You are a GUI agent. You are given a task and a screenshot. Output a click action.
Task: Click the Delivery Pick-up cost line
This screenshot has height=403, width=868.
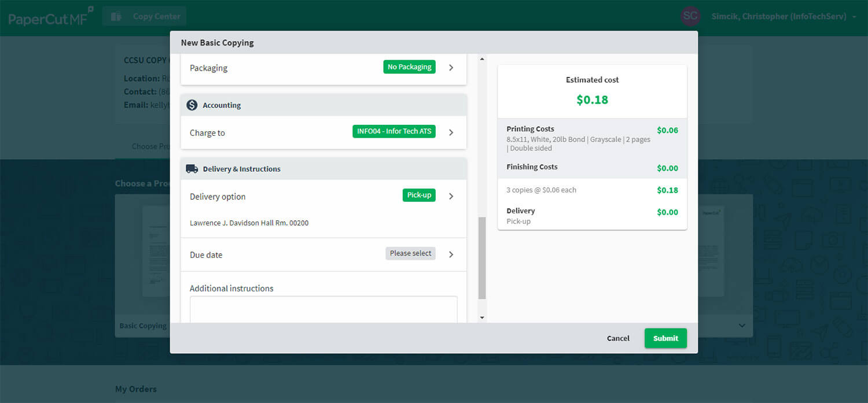(592, 216)
